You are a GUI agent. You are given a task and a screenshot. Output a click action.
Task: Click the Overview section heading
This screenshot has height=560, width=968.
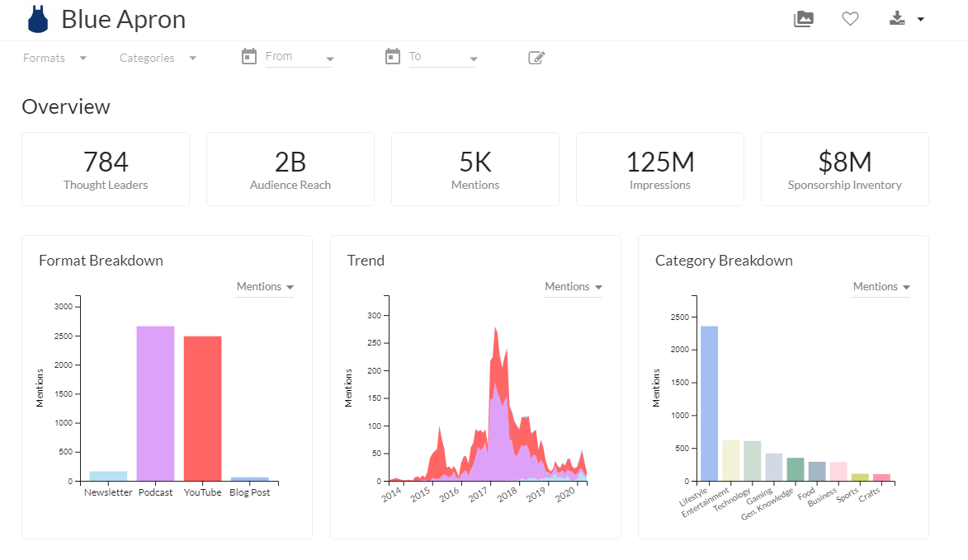tap(66, 106)
